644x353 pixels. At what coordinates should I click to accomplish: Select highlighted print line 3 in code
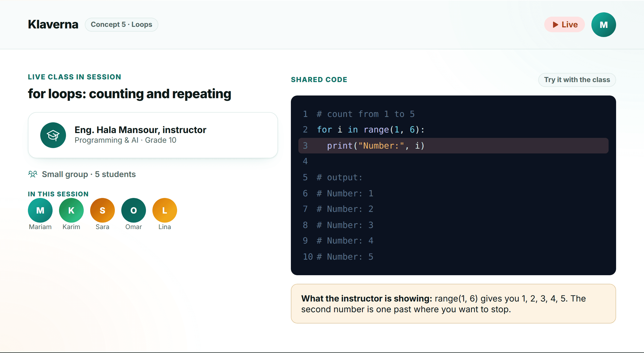[453, 146]
